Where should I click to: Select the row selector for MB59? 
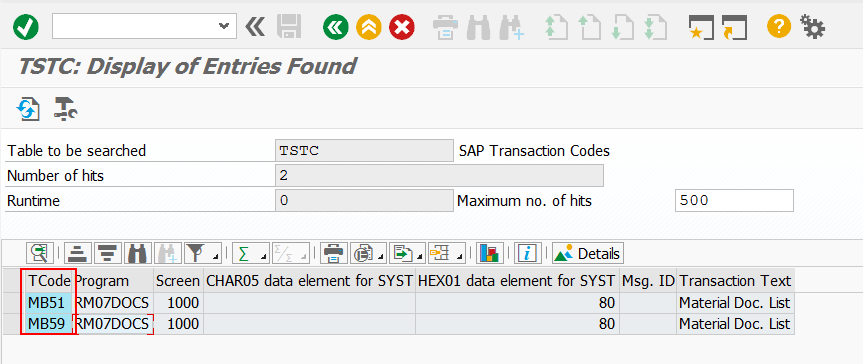click(14, 324)
